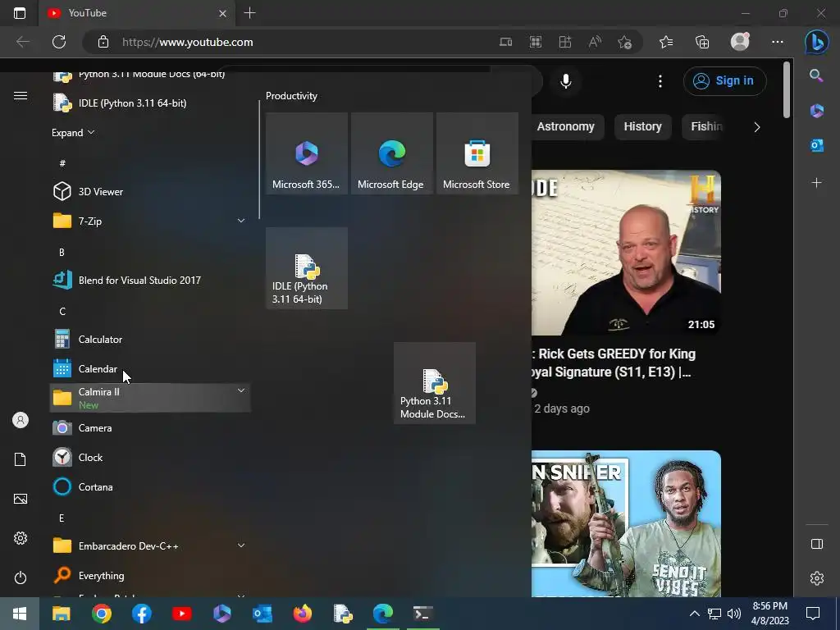Viewport: 840px width, 630px height.
Task: Click the Rick Harrison video thumbnail
Action: point(626,253)
